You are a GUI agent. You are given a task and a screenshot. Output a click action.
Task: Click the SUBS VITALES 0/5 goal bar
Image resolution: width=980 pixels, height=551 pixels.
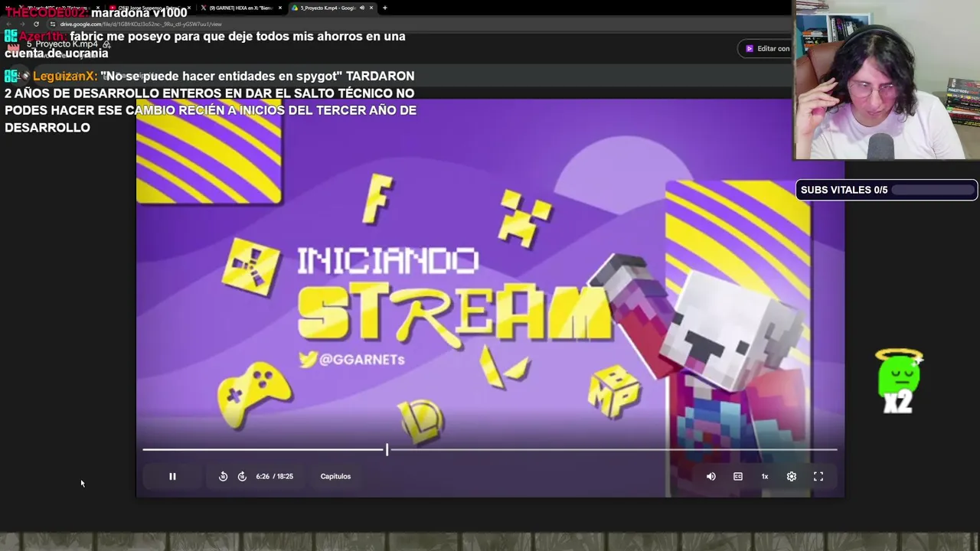pos(887,190)
